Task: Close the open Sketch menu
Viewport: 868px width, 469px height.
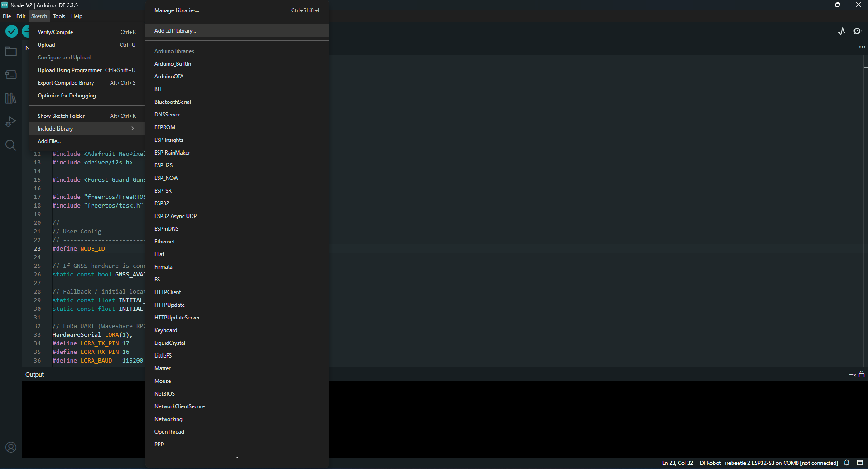Action: click(39, 16)
